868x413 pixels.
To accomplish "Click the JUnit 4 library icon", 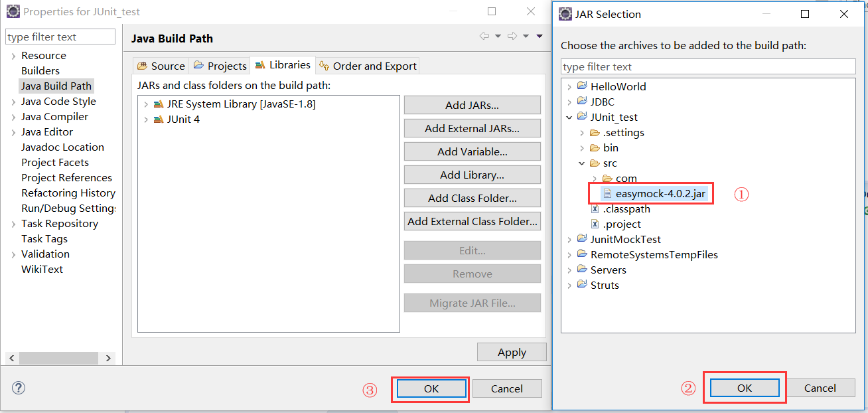I will pos(158,120).
